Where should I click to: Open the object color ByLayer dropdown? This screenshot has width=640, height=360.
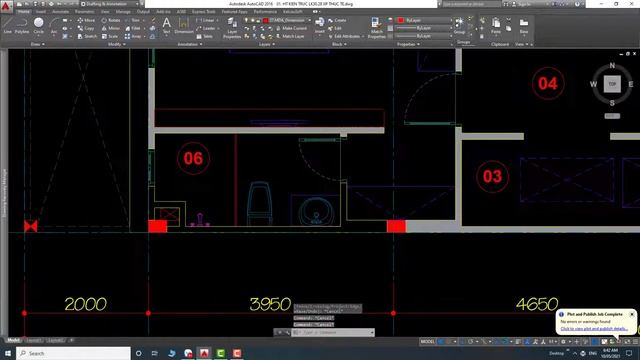point(424,20)
